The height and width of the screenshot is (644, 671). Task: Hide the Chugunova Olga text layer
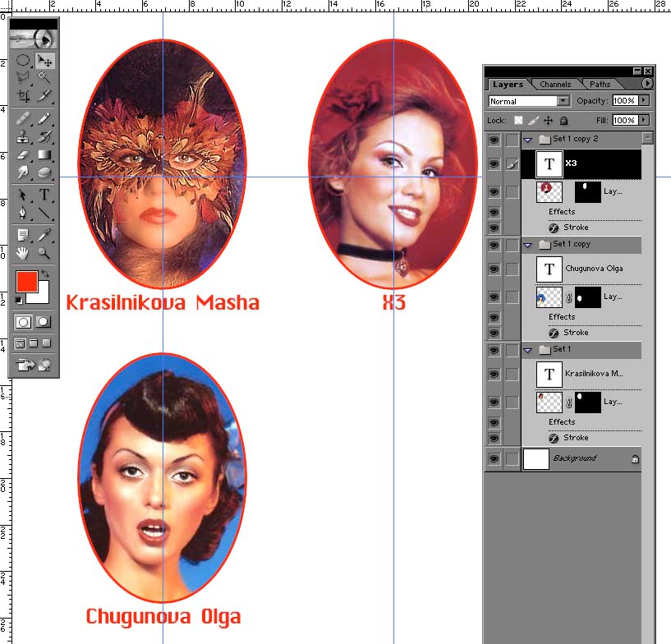(494, 269)
